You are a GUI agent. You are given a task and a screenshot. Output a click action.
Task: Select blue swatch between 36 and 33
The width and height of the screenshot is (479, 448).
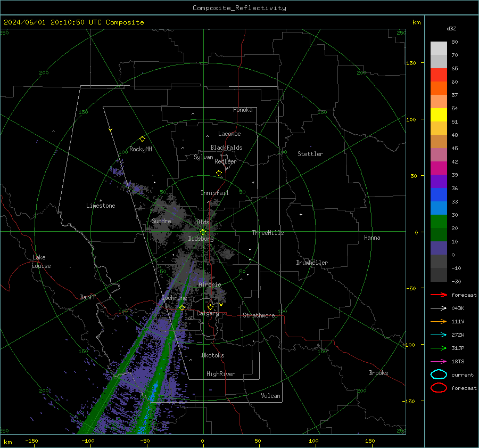click(x=439, y=195)
